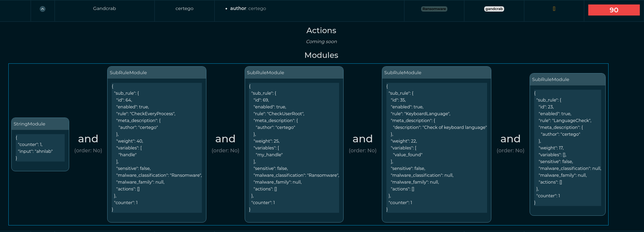
Task: Click the "weight": 40 line
Action: [x=130, y=141]
